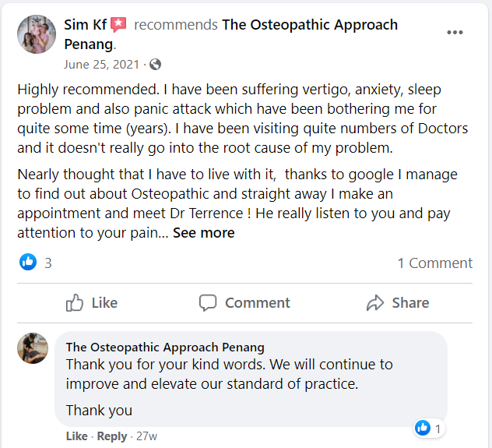The height and width of the screenshot is (448, 492).
Task: Click the blue like reaction icon on post
Action: click(x=28, y=263)
